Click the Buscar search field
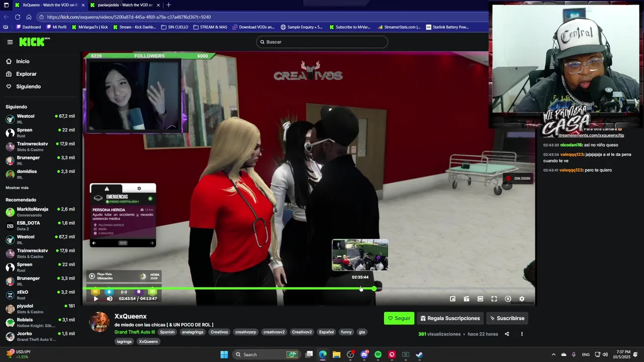Image resolution: width=644 pixels, height=362 pixels. click(x=322, y=42)
